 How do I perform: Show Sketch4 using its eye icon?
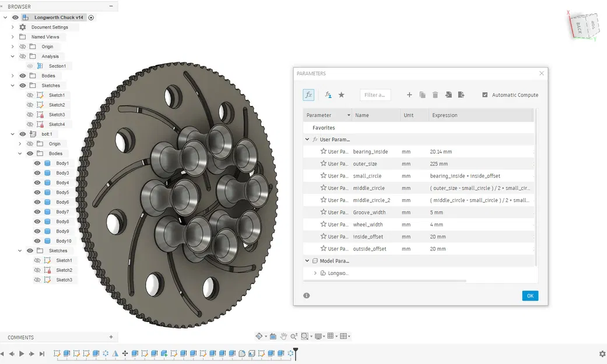30,124
